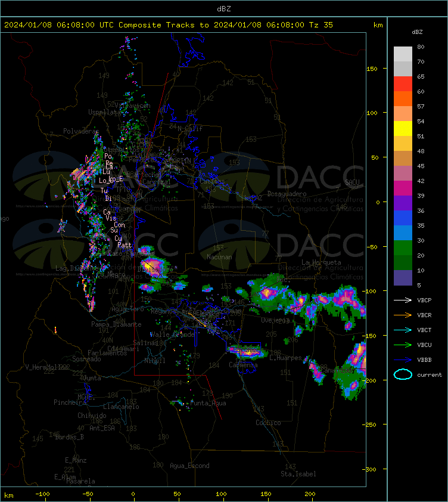This screenshot has width=448, height=502.
Task: Click the legend 'dBZ' heading
Action: point(417,32)
